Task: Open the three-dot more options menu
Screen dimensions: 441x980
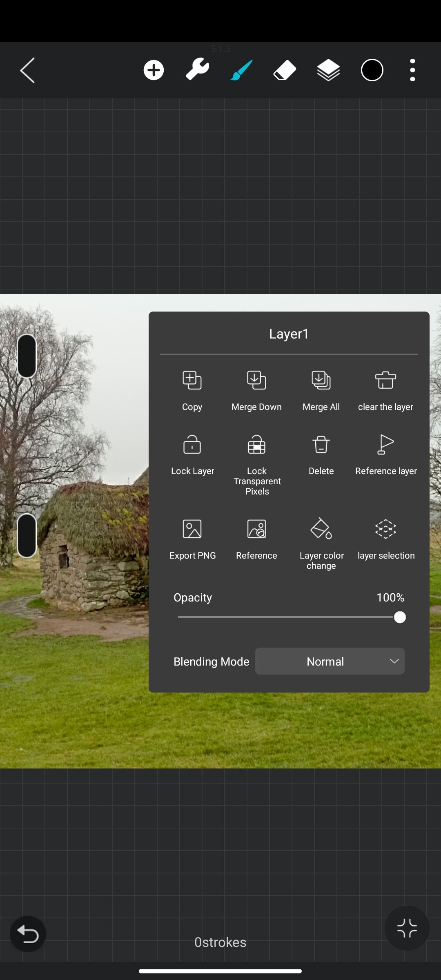Action: point(412,70)
